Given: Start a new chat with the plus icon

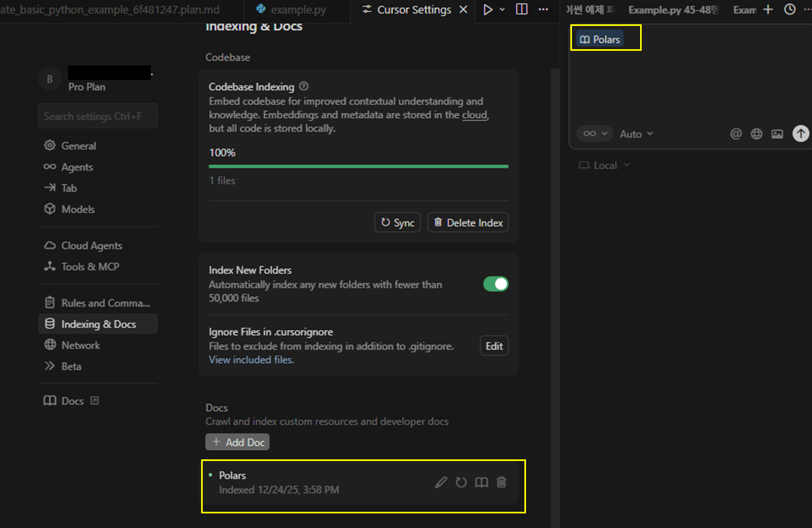Looking at the screenshot, I should point(768,9).
